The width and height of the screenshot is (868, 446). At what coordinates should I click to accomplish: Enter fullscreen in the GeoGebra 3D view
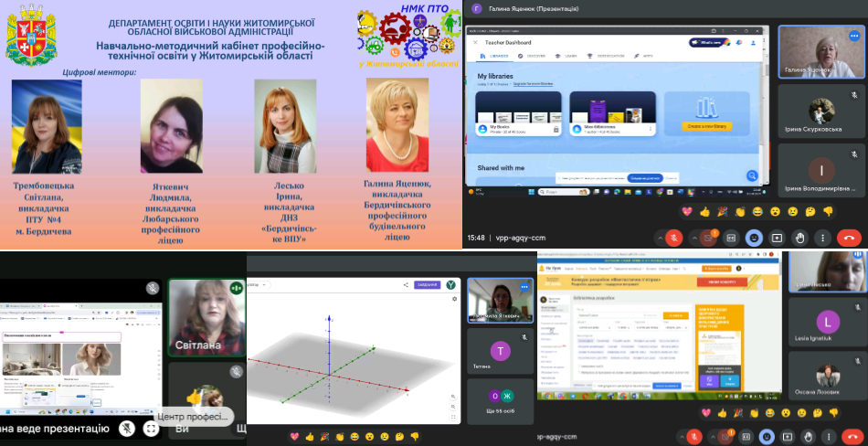click(454, 417)
